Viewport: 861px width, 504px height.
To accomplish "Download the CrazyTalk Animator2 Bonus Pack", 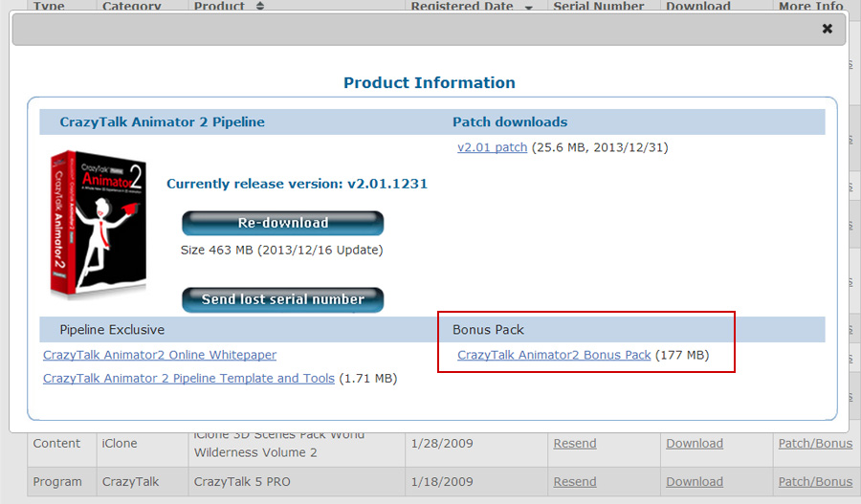I will click(x=554, y=355).
